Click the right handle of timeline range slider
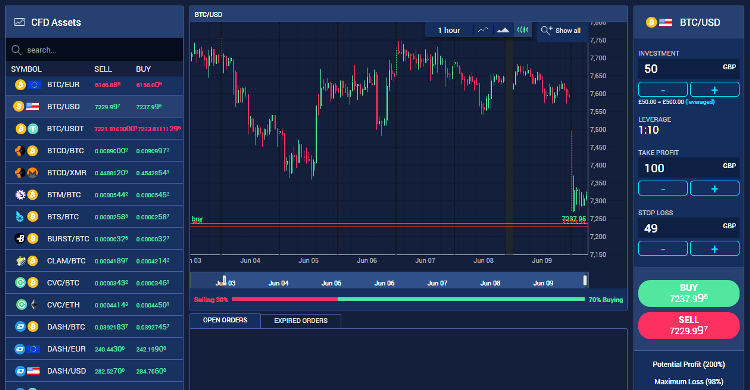750x390 pixels. [x=585, y=280]
